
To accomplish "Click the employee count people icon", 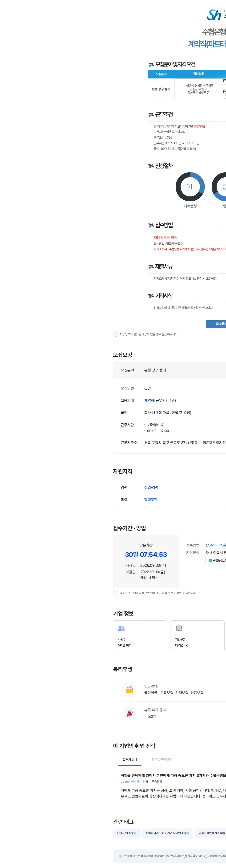I will [x=122, y=628].
